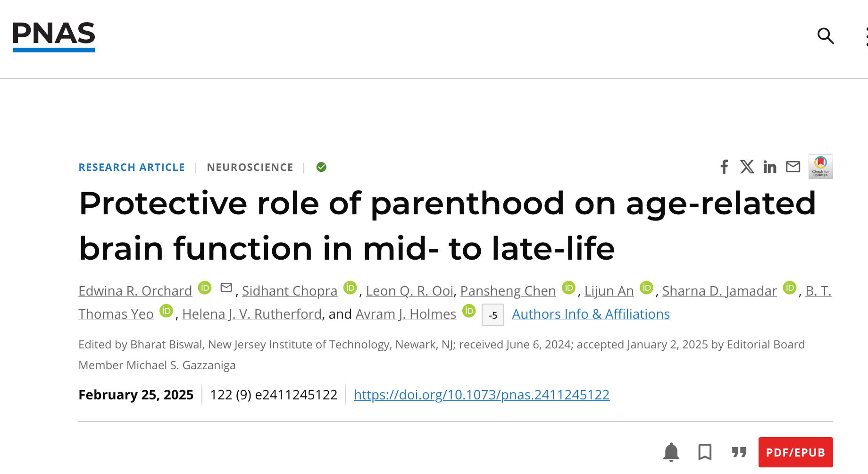868x474 pixels.
Task: Expand the hidden authors -5 button
Action: pyautogui.click(x=492, y=315)
